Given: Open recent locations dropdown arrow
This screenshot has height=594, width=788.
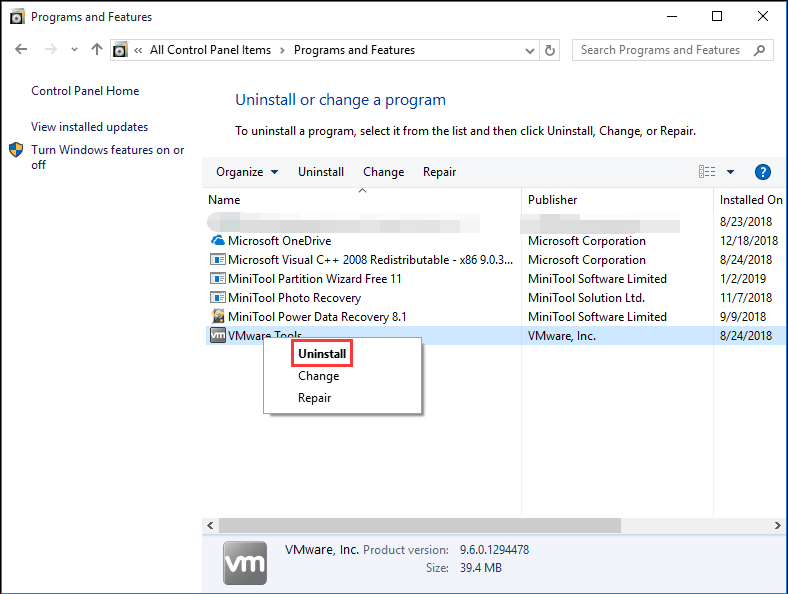Looking at the screenshot, I should [x=74, y=50].
